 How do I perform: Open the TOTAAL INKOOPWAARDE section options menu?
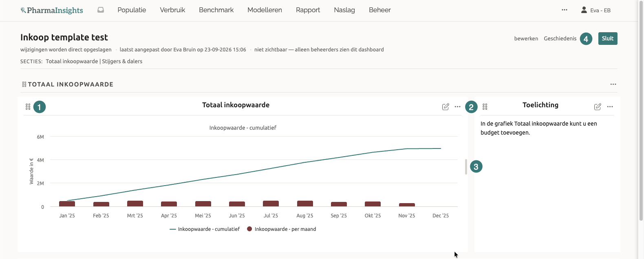tap(613, 84)
